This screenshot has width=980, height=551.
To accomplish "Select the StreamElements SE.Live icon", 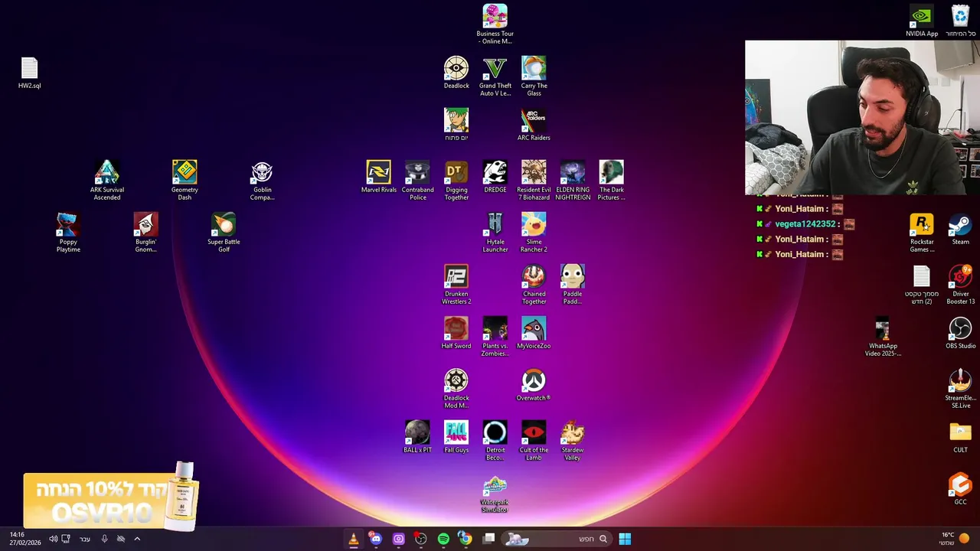I will pyautogui.click(x=960, y=389).
